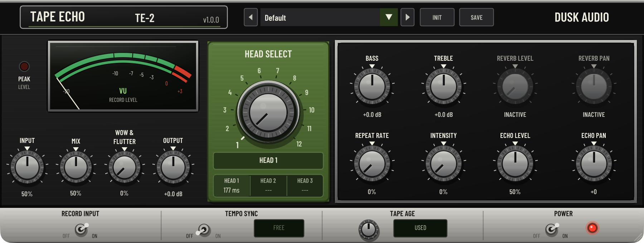Select head position 2 on the dial
The height and width of the screenshot is (243, 644).
227,129
